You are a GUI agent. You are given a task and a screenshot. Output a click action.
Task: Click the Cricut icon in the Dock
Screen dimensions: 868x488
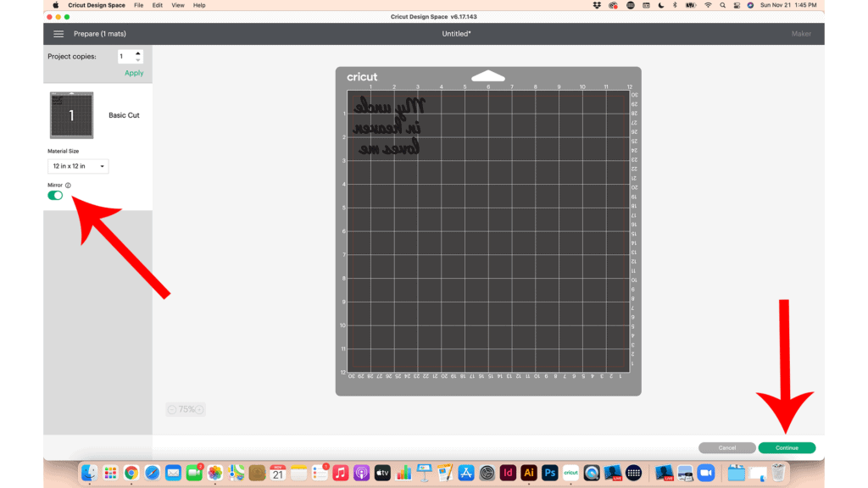coord(570,473)
